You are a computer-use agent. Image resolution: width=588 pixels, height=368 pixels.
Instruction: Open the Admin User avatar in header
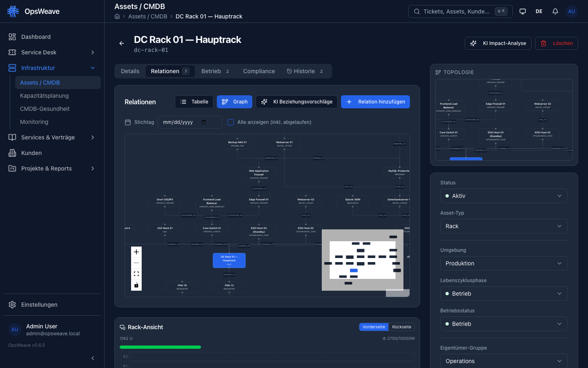(x=572, y=11)
